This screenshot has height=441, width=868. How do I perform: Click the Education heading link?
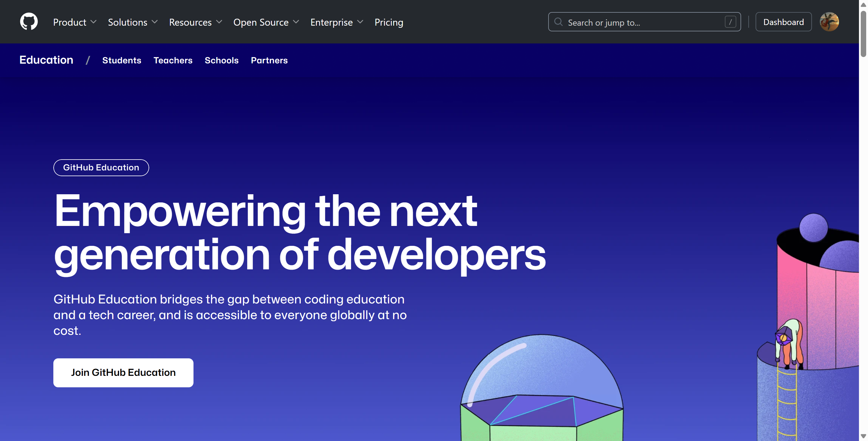[46, 60]
